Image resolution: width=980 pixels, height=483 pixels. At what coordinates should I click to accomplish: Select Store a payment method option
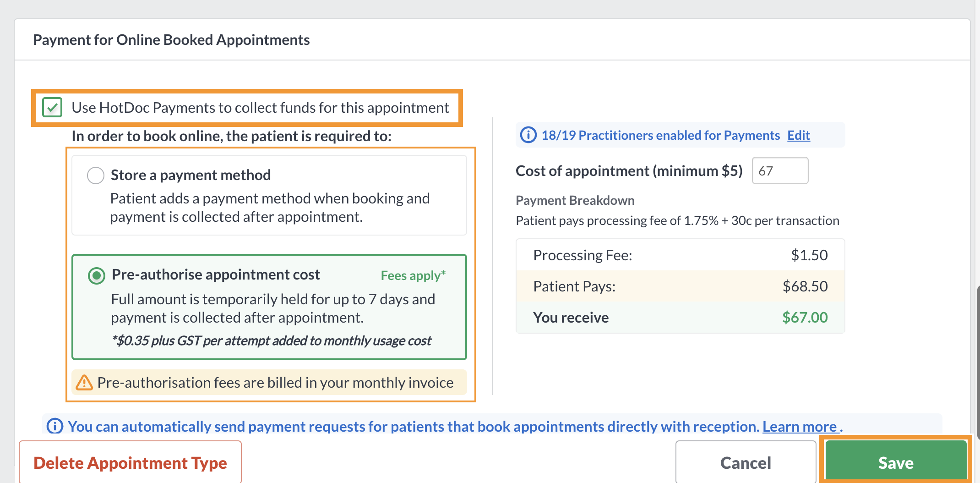[x=96, y=176]
